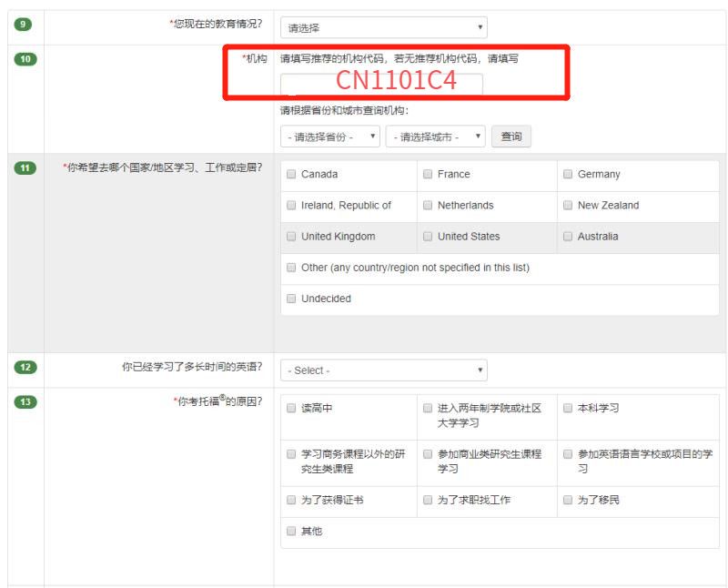Check the 读高中 reason checkbox
The height and width of the screenshot is (588, 728).
291,409
